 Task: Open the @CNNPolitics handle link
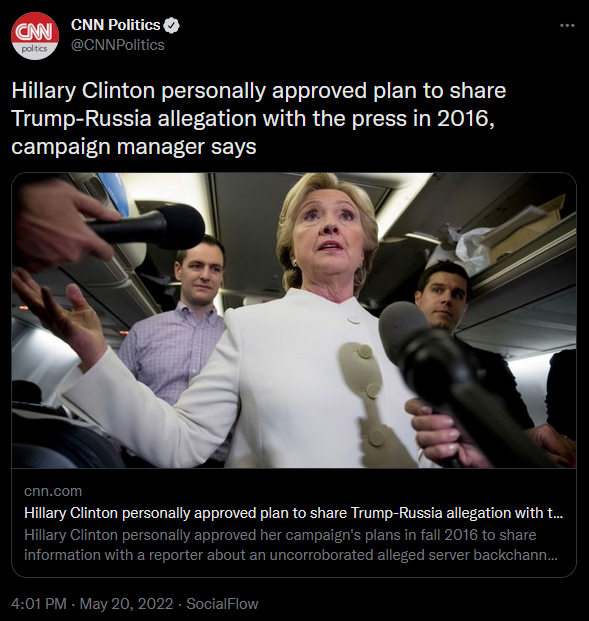click(x=118, y=45)
